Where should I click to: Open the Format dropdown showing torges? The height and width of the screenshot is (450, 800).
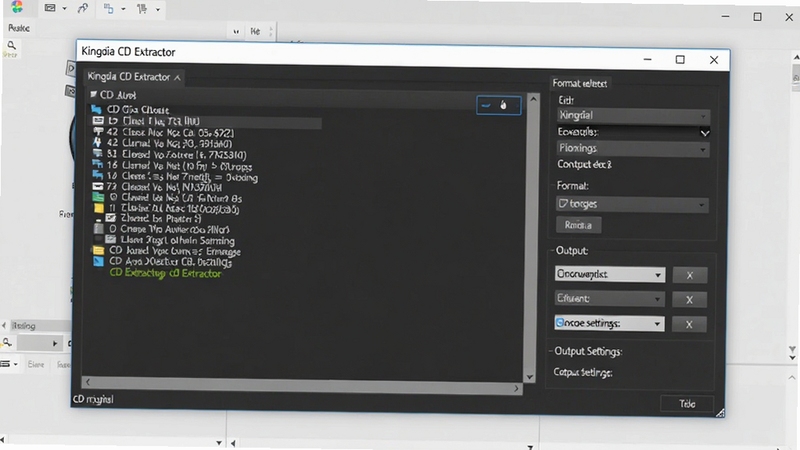pyautogui.click(x=632, y=204)
